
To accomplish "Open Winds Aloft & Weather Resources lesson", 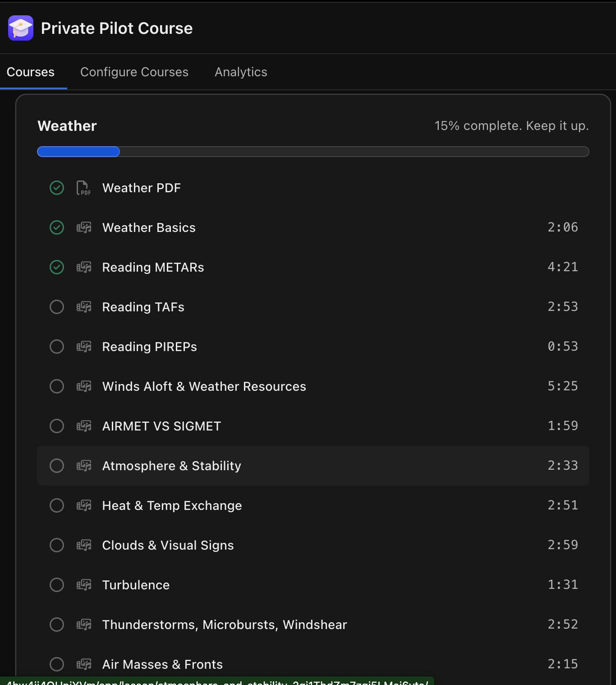I will [x=313, y=386].
